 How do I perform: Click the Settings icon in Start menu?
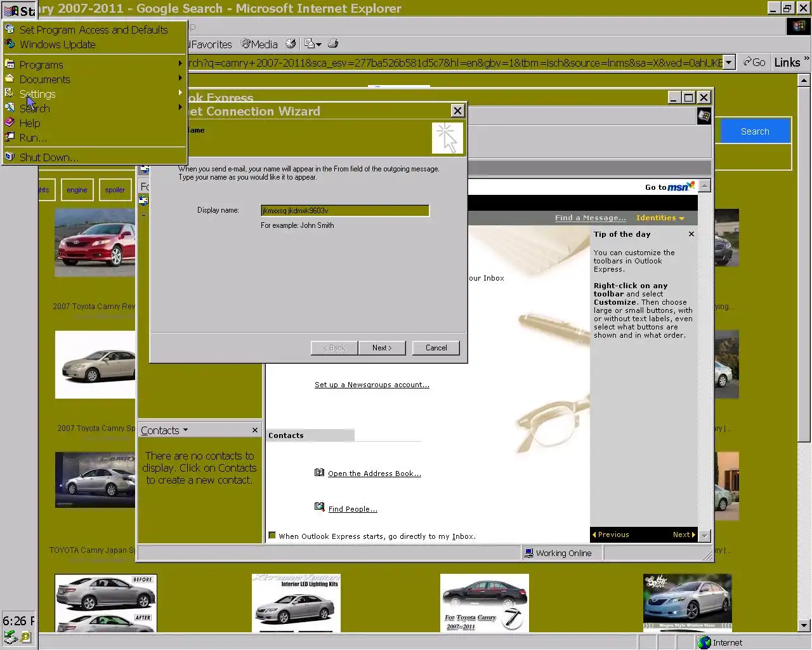[x=10, y=93]
